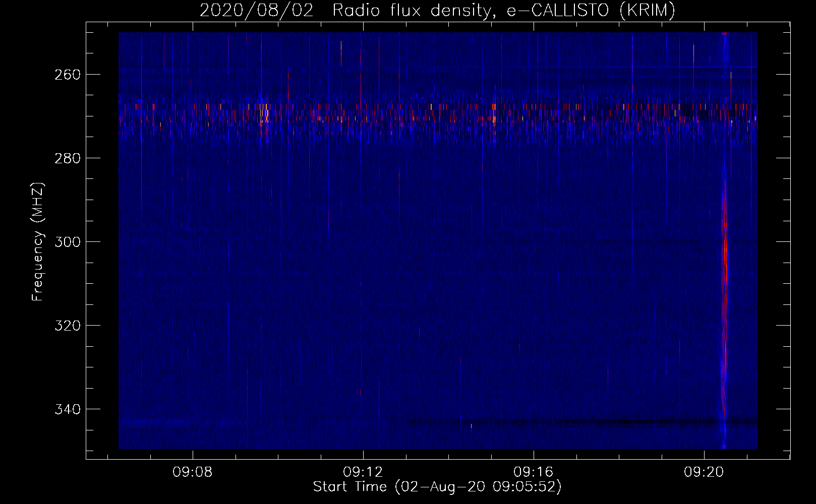Click the 09:16 time tick label

pos(534,472)
